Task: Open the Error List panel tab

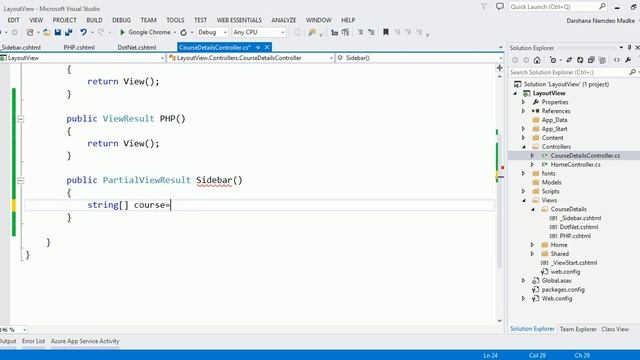Action: 33,341
